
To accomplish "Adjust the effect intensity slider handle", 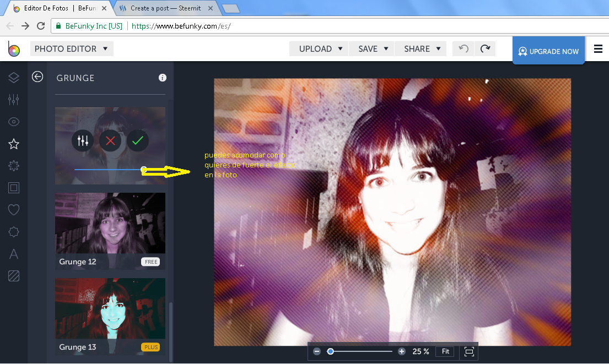I will tap(144, 170).
